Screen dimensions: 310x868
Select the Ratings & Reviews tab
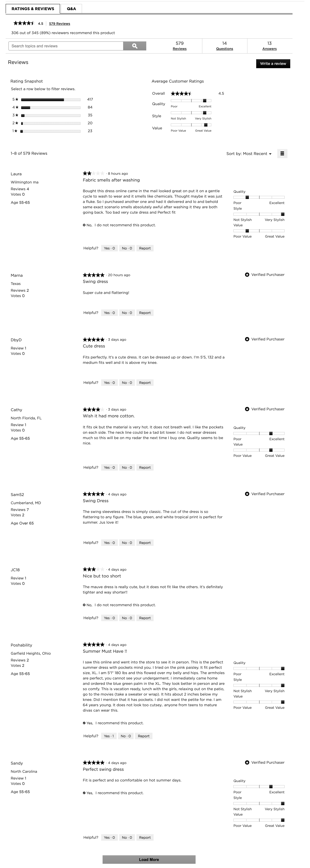point(33,8)
